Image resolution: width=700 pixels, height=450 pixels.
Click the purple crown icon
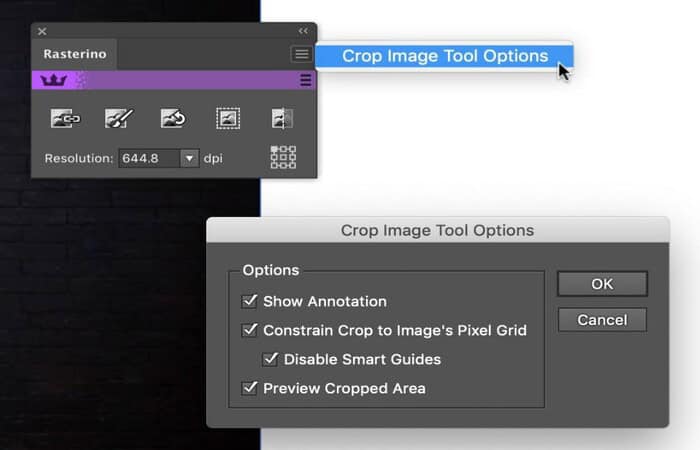pos(54,80)
